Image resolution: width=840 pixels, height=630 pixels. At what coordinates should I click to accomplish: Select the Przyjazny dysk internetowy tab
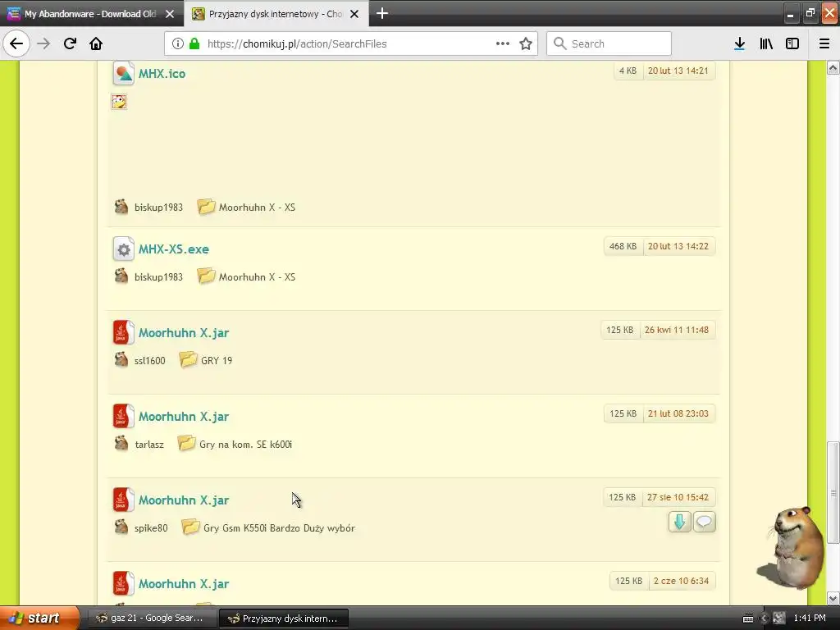coord(276,14)
